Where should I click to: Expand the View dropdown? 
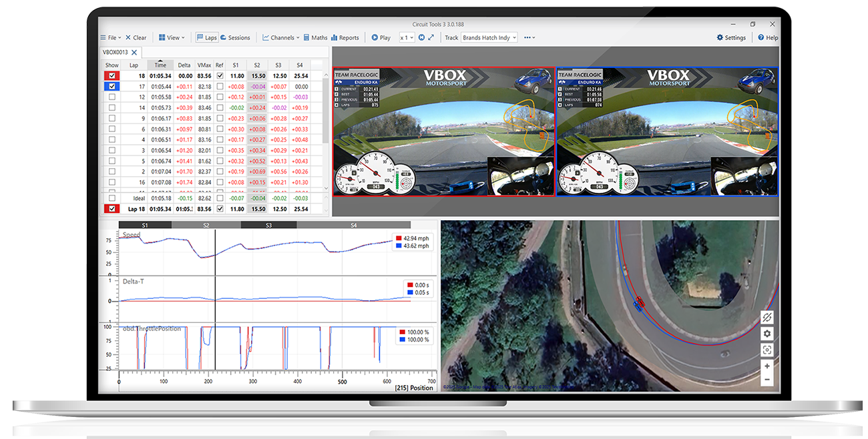pyautogui.click(x=172, y=38)
